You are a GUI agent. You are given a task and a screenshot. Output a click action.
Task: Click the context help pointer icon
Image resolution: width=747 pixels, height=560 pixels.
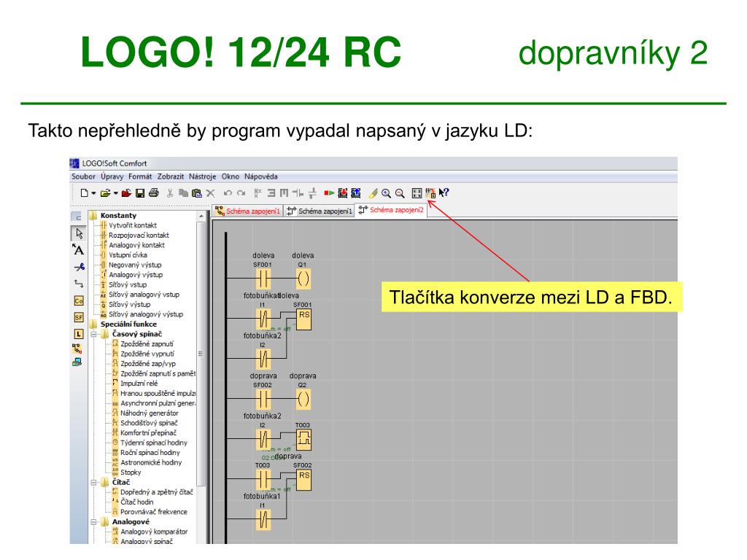coord(444,192)
